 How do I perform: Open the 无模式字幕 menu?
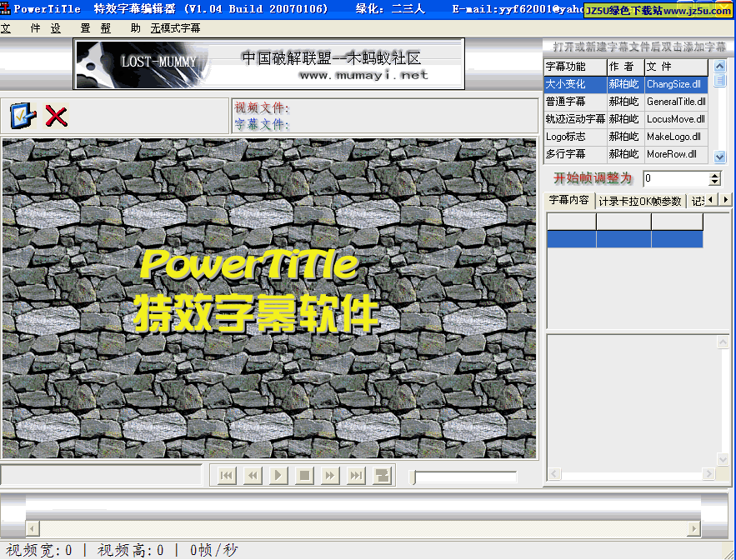[x=175, y=28]
